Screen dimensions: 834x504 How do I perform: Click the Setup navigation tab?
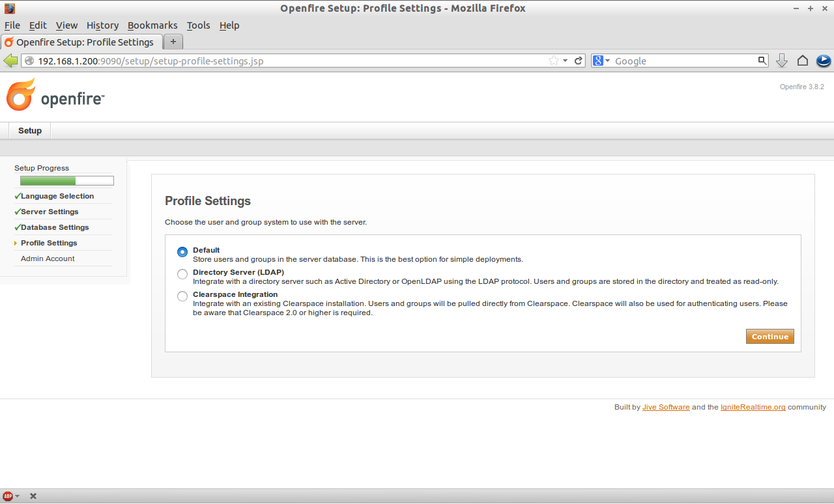[x=30, y=131]
